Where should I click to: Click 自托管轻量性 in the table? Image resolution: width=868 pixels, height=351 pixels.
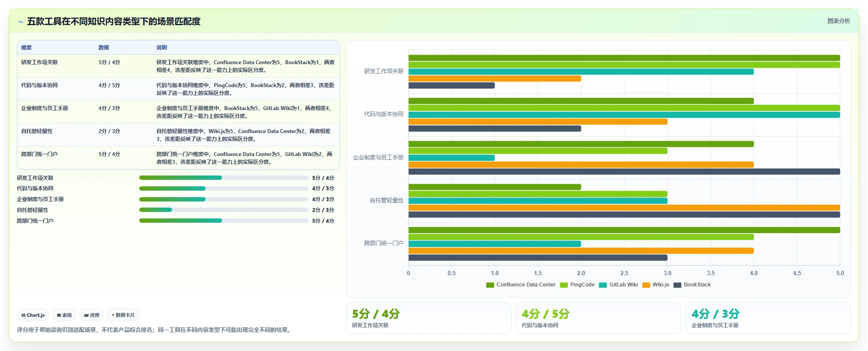pos(37,131)
